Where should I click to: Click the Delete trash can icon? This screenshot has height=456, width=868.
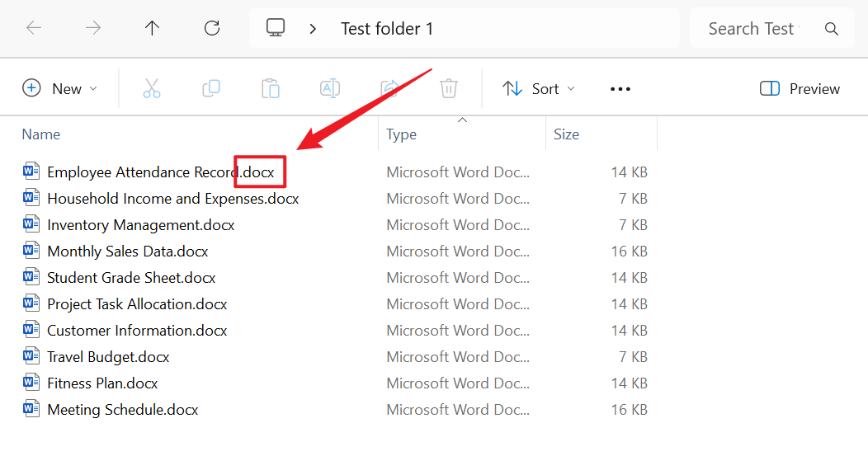(449, 89)
